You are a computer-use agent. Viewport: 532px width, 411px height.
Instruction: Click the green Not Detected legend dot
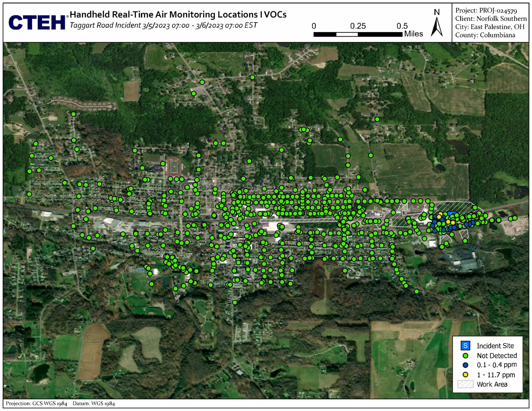coord(465,356)
